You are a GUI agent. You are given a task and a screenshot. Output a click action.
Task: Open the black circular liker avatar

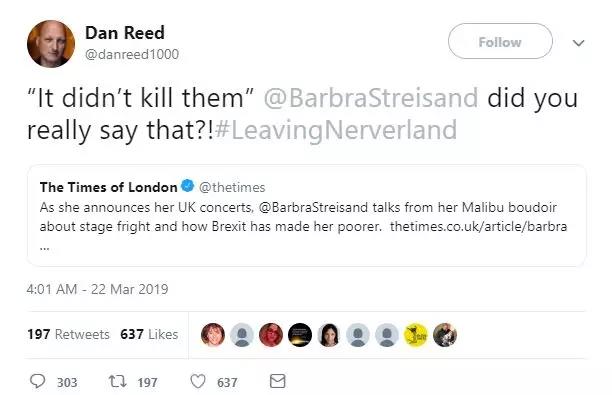(300, 335)
